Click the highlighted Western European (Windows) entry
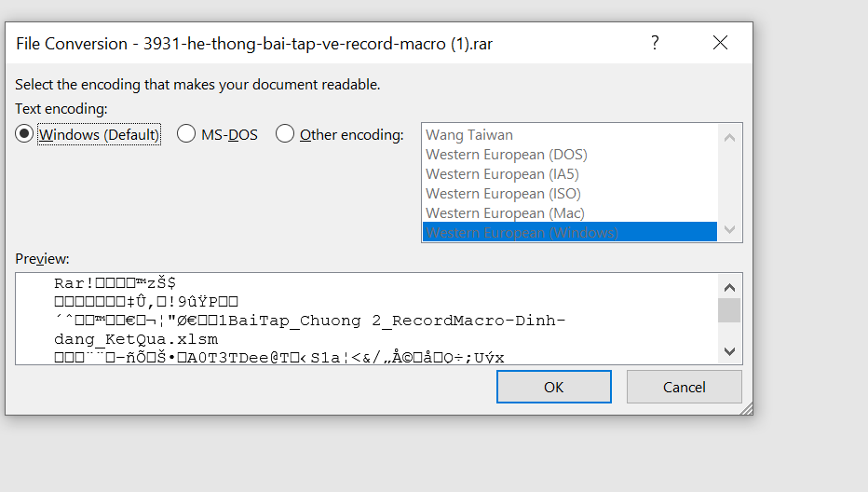This screenshot has width=868, height=492. (x=522, y=233)
